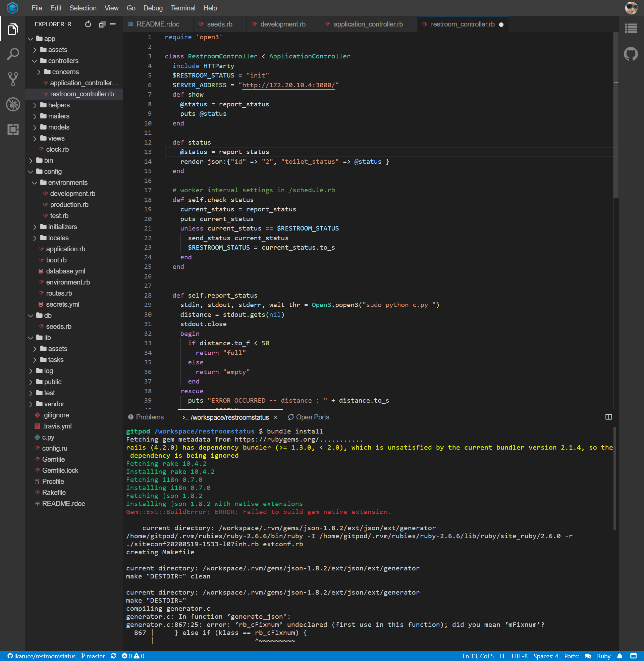644x661 pixels.
Task: Toggle the panel icon in status bar
Action: click(634, 656)
